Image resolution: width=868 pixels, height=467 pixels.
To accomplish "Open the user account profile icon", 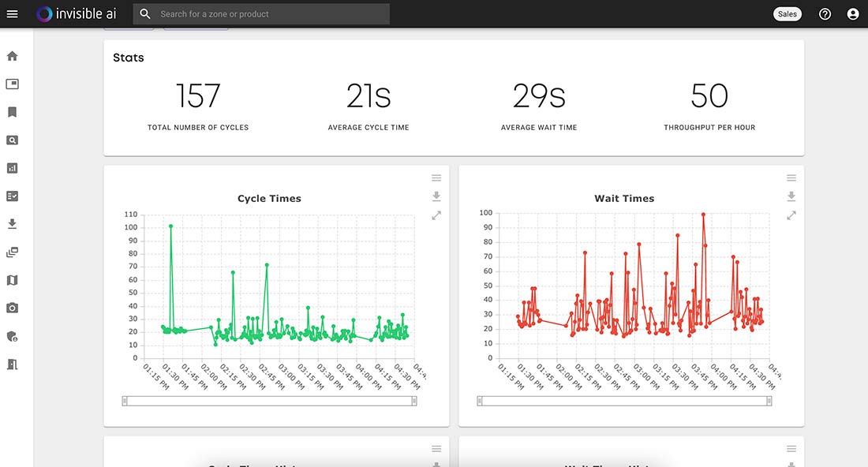I will click(x=853, y=14).
